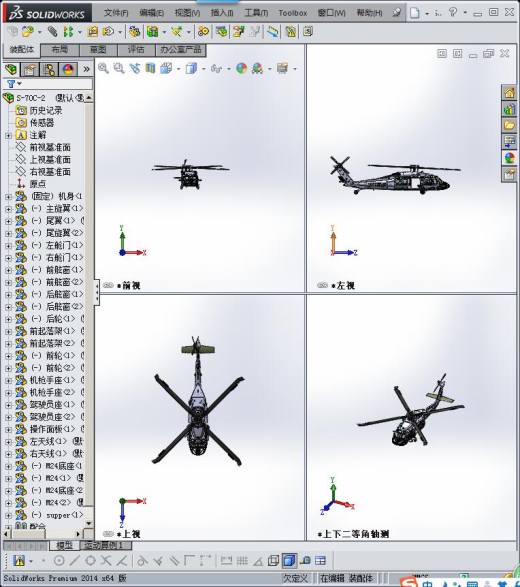
Task: Click the View Orientation icon
Action: point(166,68)
